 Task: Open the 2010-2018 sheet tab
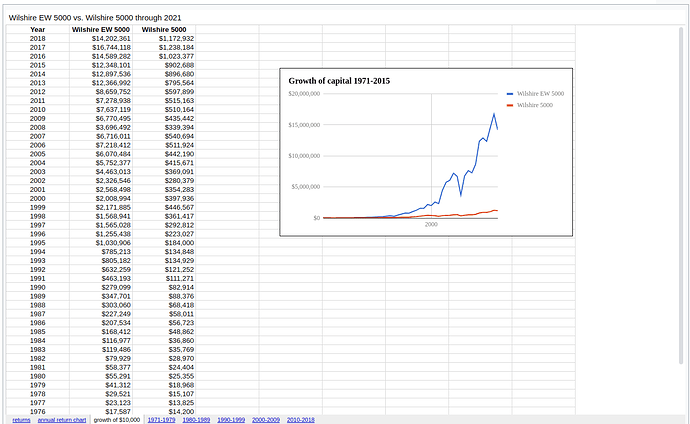click(x=301, y=420)
